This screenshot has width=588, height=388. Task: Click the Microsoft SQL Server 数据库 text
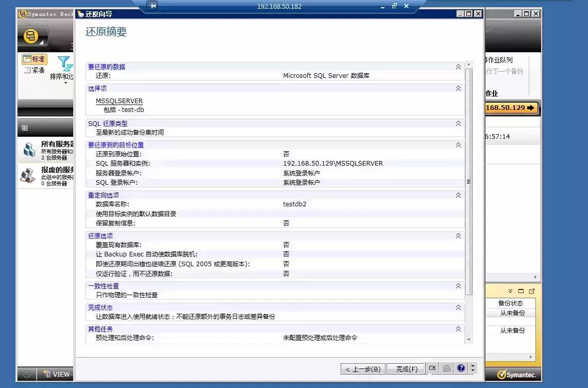point(326,75)
